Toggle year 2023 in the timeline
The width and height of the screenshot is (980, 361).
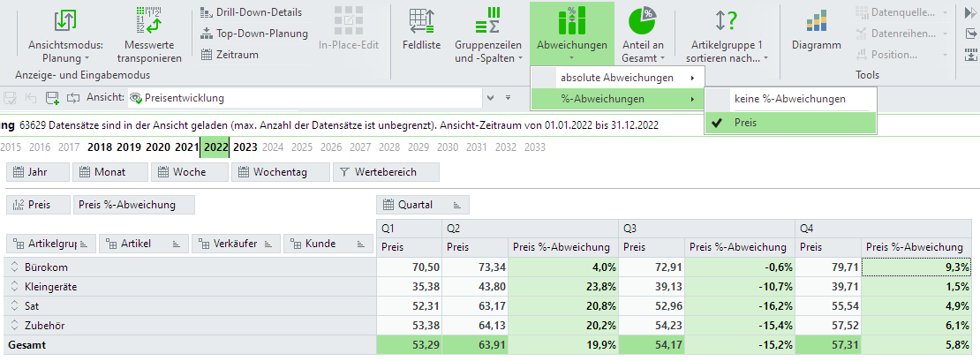click(x=245, y=147)
